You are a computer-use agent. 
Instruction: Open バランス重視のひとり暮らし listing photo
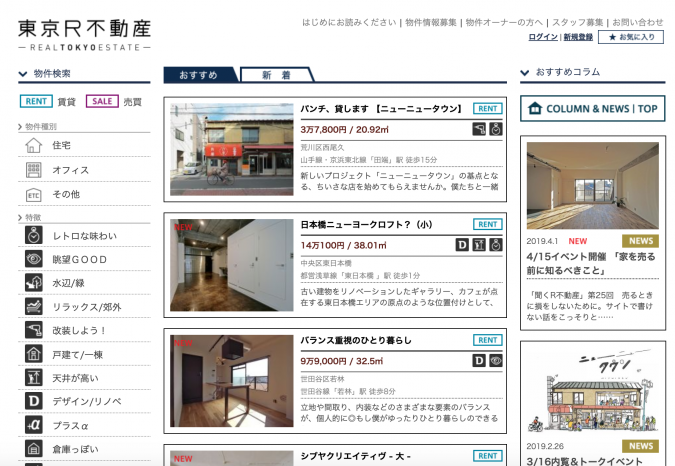pyautogui.click(x=232, y=381)
